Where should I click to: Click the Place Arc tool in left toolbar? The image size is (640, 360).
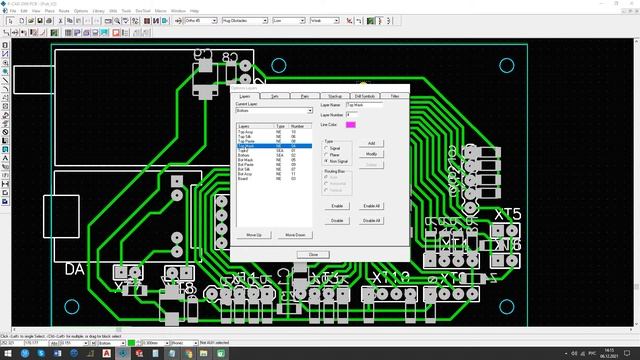click(x=5, y=89)
